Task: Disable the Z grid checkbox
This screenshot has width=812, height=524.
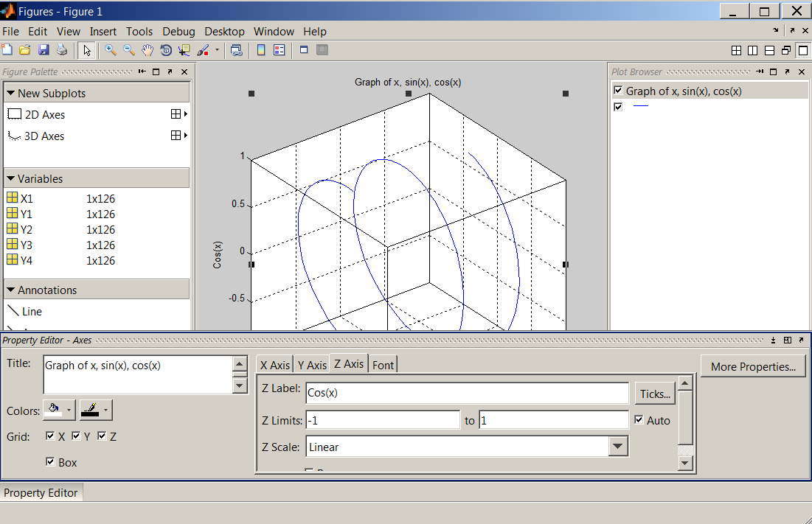Action: pyautogui.click(x=102, y=436)
